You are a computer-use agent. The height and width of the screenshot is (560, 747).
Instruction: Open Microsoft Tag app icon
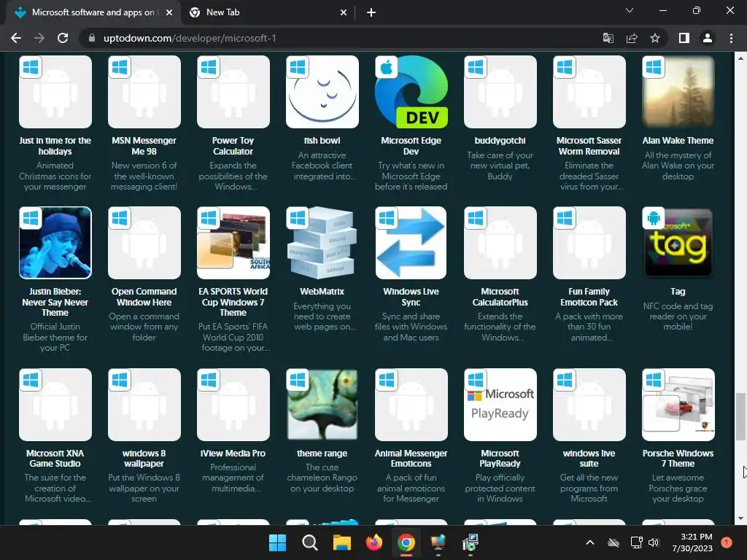coord(678,243)
